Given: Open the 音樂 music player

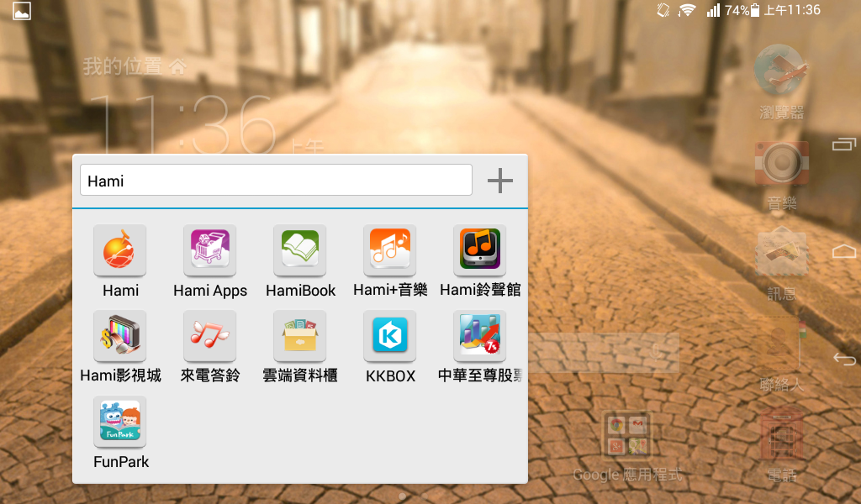Looking at the screenshot, I should tap(781, 164).
